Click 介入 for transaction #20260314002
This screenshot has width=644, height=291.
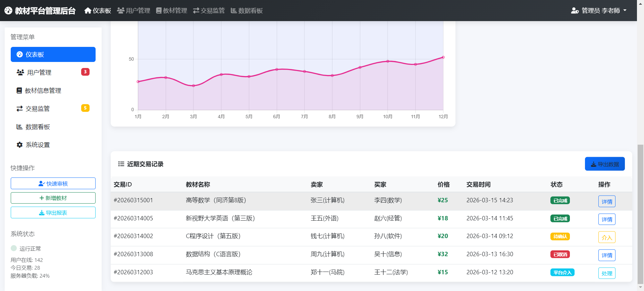pos(607,237)
